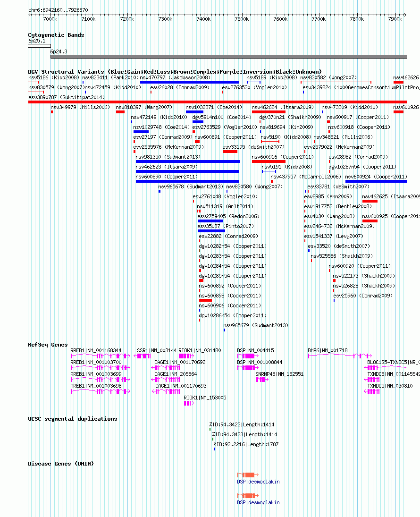Open variant nsv600898 (Cooper2011)
420x517 pixels.
click(x=230, y=296)
